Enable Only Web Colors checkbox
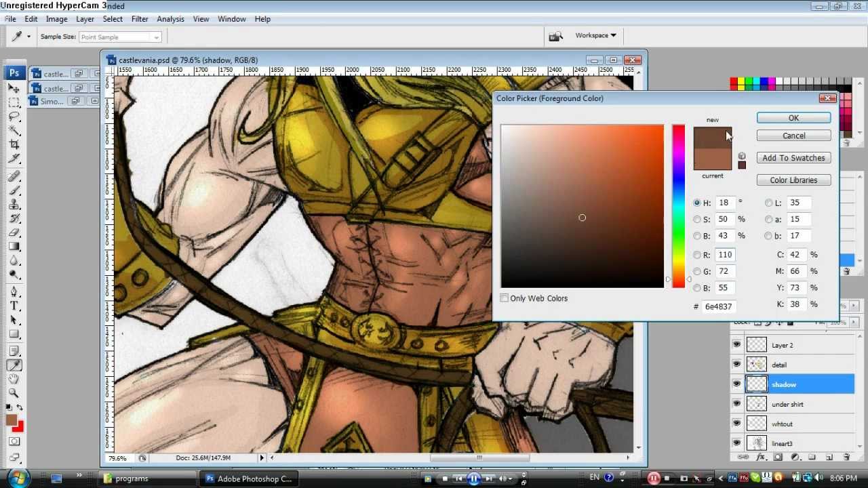Screen dimensions: 868x488 click(505, 298)
